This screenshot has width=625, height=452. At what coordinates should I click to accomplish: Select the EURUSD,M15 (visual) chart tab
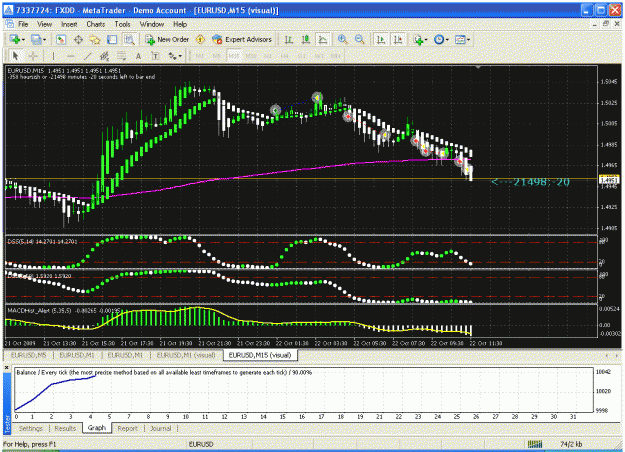click(260, 355)
